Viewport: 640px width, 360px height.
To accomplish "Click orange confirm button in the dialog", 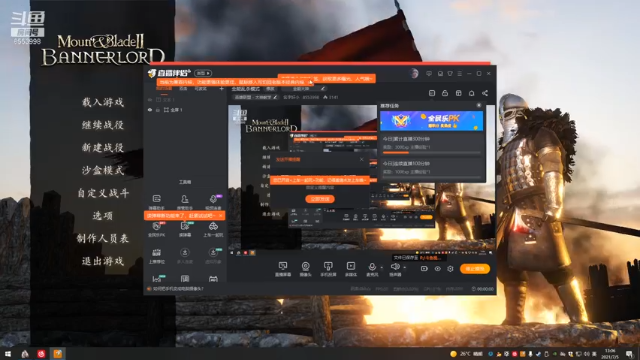I will [x=320, y=199].
